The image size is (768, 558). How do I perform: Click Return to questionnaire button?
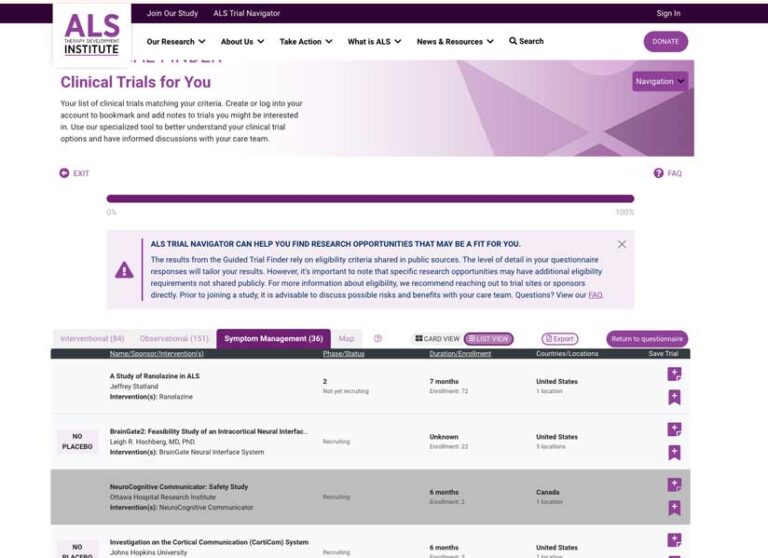(x=647, y=339)
